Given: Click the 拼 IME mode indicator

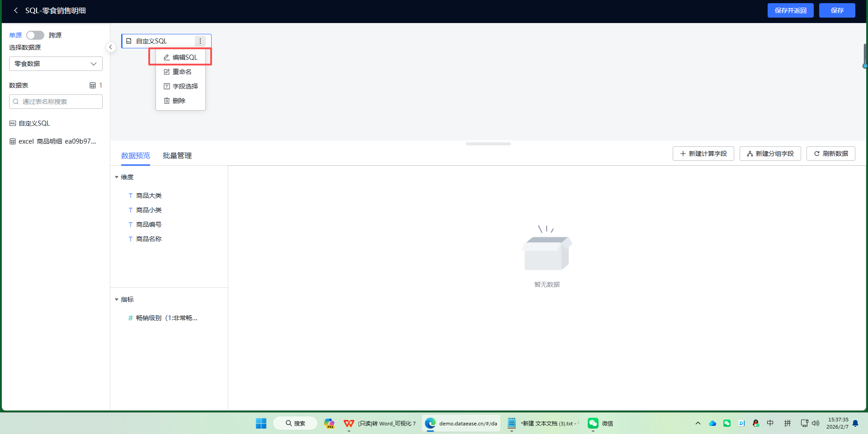Looking at the screenshot, I should [788, 423].
